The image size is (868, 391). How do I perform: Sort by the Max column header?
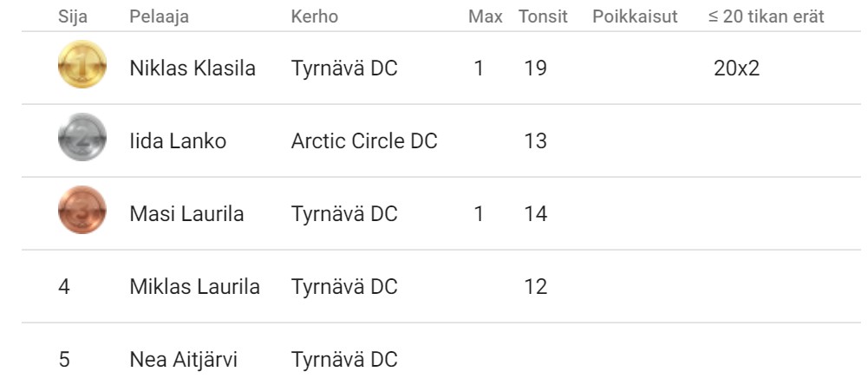pos(486,16)
